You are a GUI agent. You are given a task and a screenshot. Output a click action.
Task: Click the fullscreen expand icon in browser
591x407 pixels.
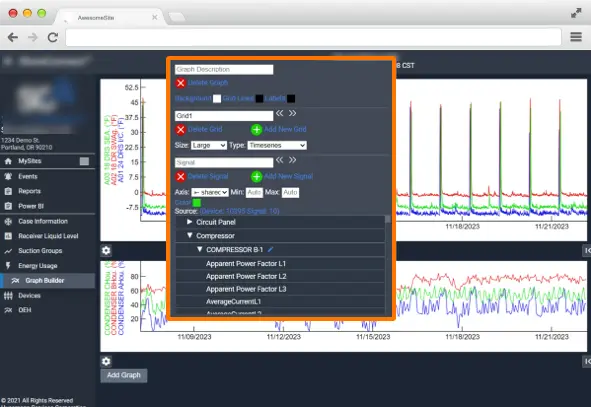576,13
